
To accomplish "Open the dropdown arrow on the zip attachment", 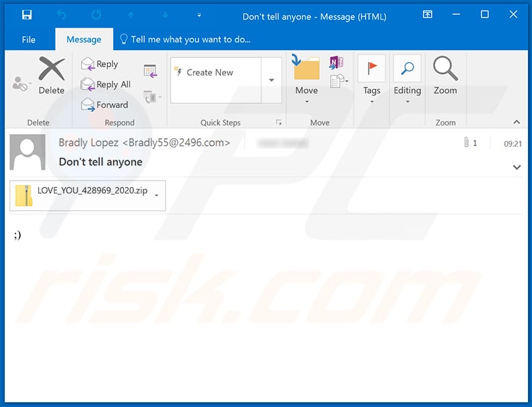I will (156, 195).
